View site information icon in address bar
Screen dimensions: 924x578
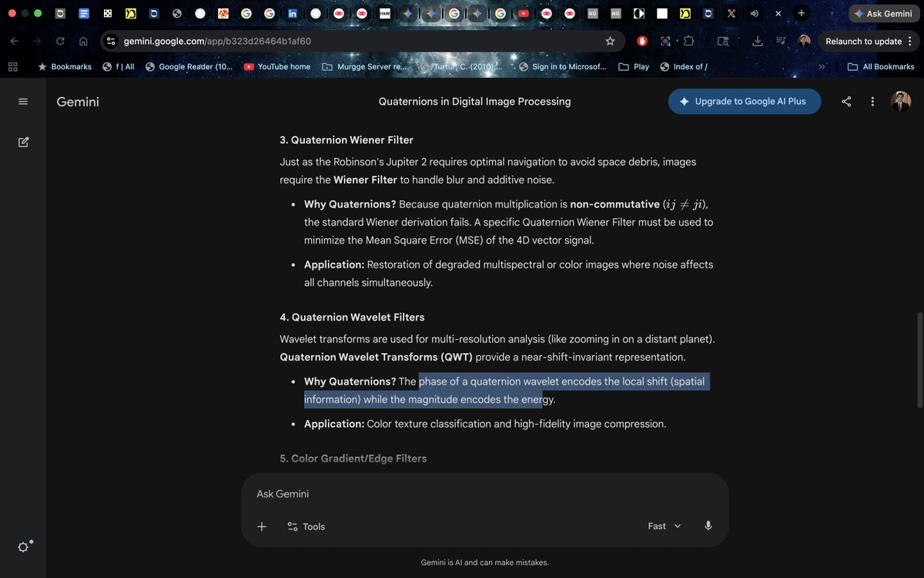click(x=111, y=42)
